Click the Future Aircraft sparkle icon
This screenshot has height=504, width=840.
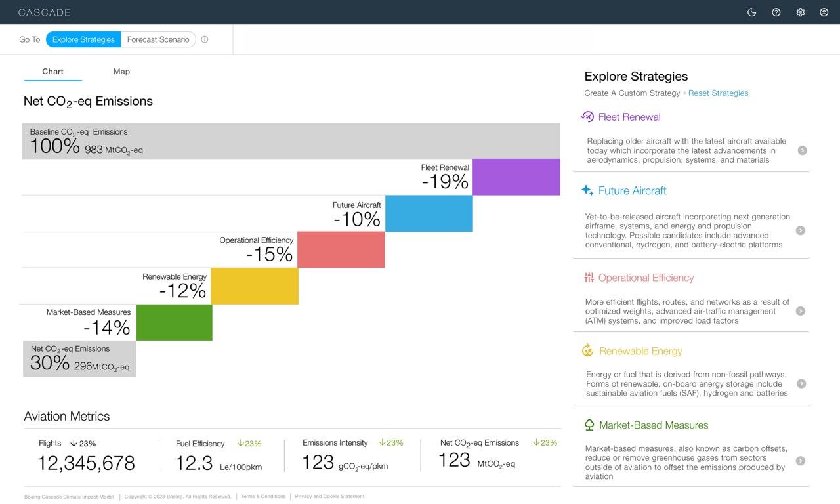586,191
